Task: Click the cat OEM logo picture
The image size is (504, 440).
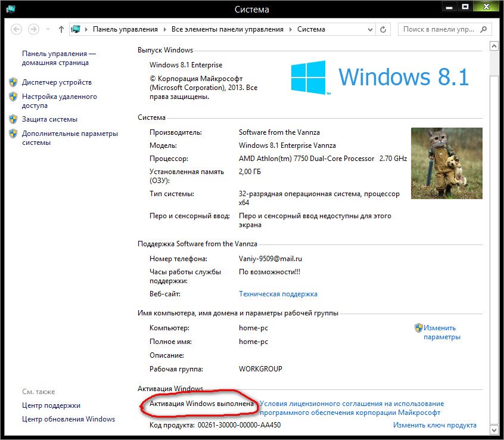Action: [447, 163]
